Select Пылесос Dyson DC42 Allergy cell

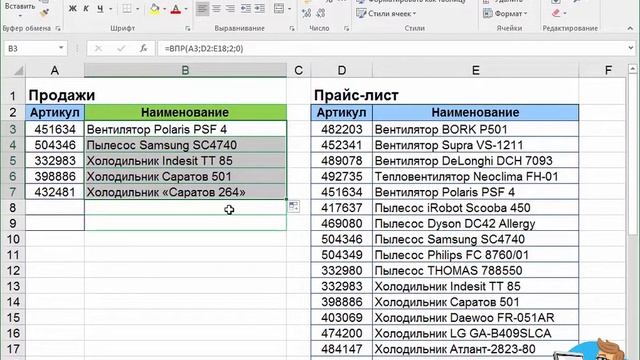tap(476, 223)
